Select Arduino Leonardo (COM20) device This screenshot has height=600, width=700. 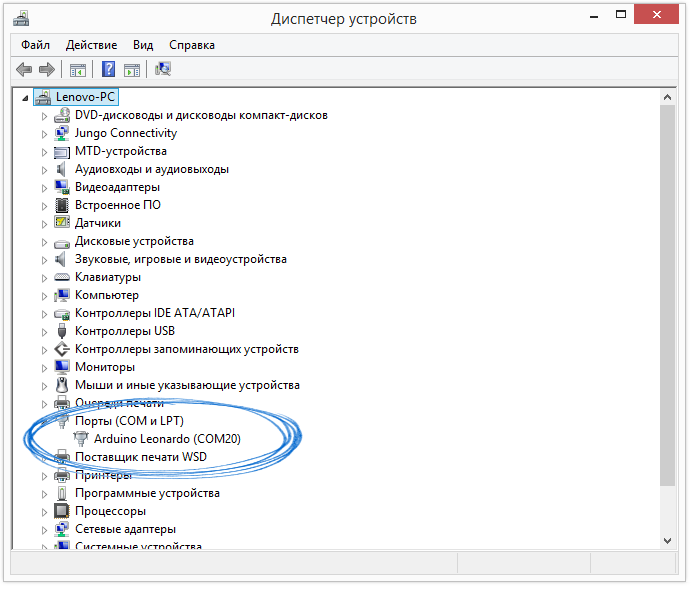point(167,439)
